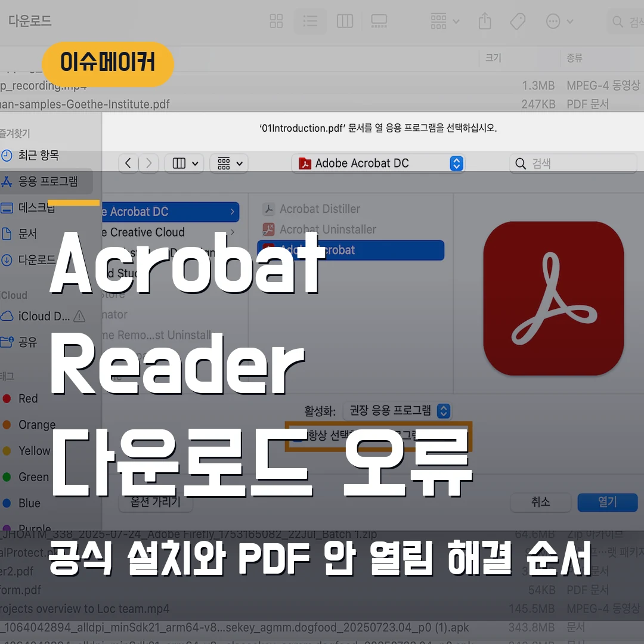Viewport: 644px width, 644px height.
Task: Expand the Creative Cloud folder chevron
Action: [233, 232]
